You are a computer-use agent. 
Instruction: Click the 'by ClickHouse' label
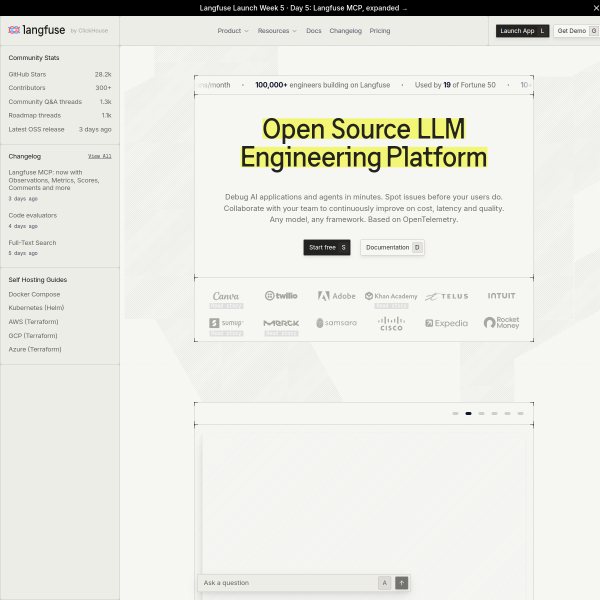click(89, 31)
